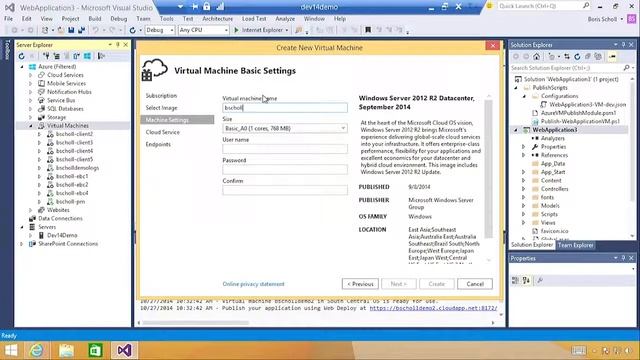Click Property Pages wrench icon
Screen dimensions: 640x360
(540, 280)
